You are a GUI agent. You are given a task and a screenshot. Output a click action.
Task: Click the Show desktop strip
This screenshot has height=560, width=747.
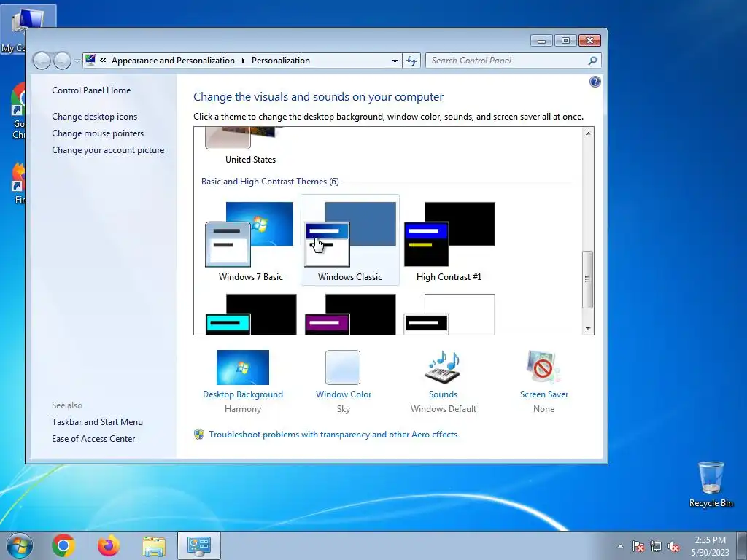(742, 545)
